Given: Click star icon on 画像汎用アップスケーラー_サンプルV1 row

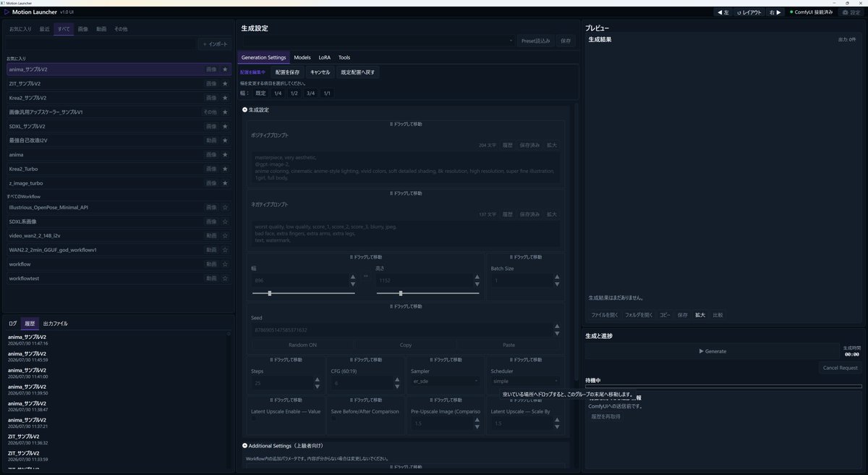Looking at the screenshot, I should 225,112.
